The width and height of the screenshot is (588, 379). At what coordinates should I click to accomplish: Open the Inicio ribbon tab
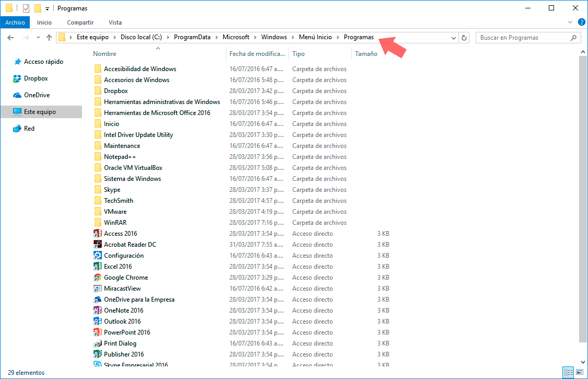tap(44, 22)
